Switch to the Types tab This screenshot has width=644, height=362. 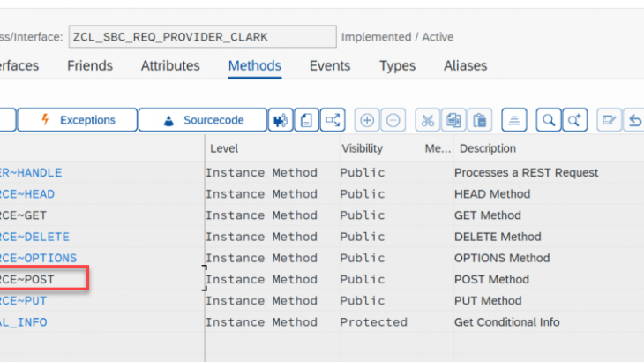397,65
